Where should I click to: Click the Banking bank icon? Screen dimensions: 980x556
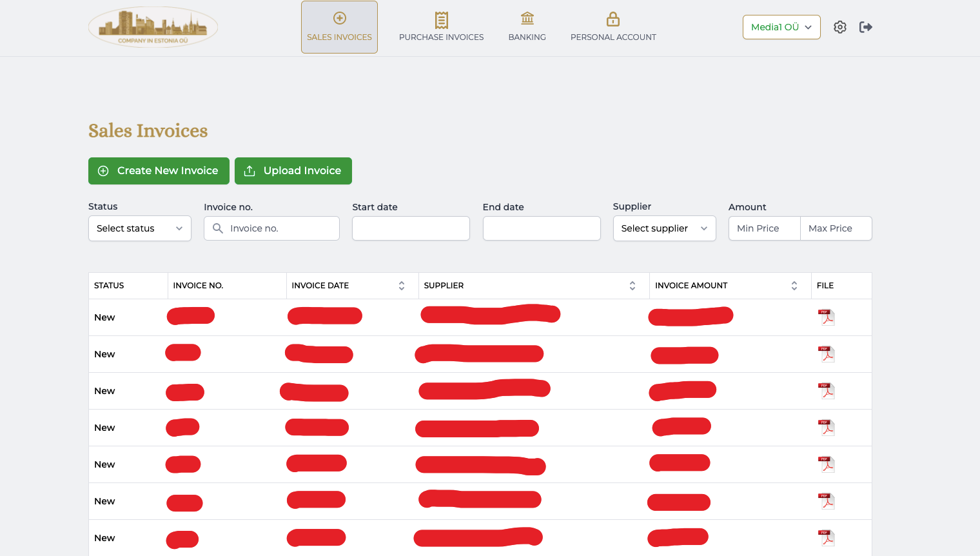tap(527, 19)
